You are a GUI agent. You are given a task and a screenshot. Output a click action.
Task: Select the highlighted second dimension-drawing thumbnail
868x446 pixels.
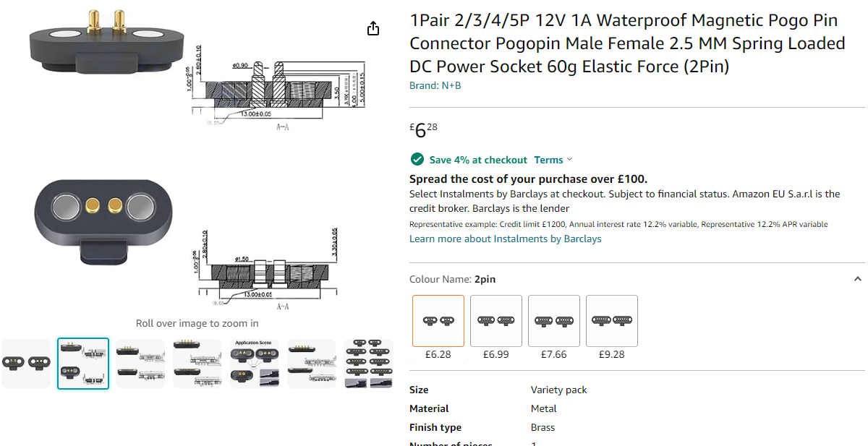pyautogui.click(x=83, y=364)
